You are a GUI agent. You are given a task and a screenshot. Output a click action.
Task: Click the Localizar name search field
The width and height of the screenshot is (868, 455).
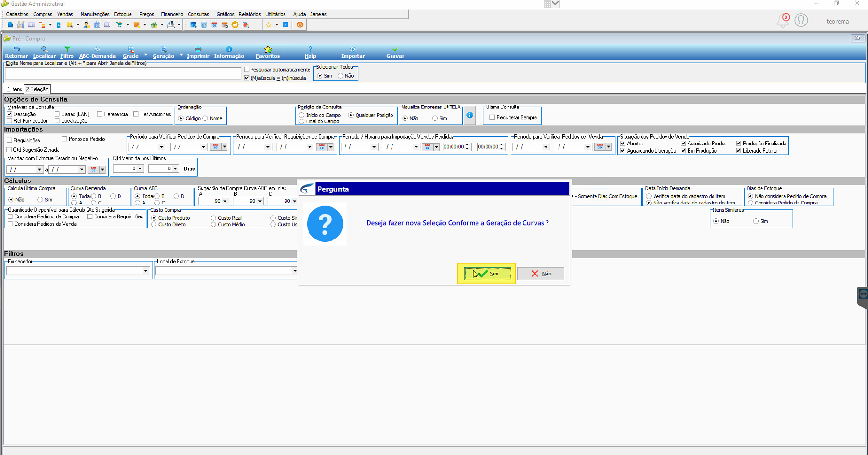coord(123,73)
